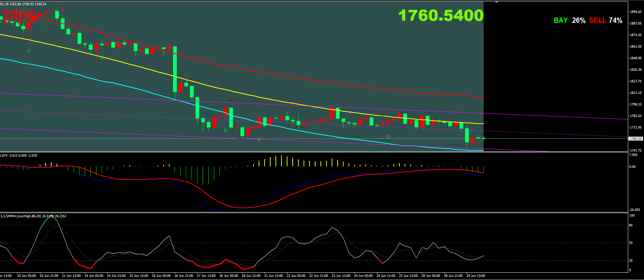Click the MACD values label 5.674 -3.615

[x=19, y=156]
